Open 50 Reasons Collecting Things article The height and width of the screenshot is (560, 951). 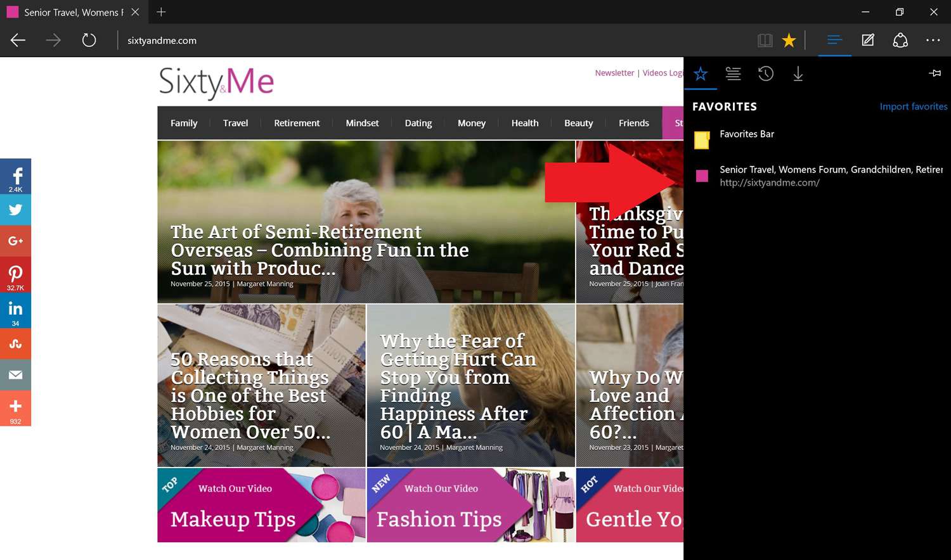click(262, 386)
